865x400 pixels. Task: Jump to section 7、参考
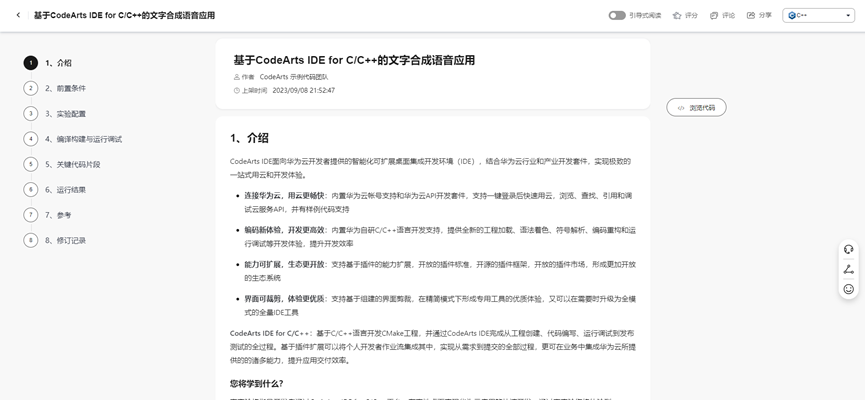pos(58,215)
